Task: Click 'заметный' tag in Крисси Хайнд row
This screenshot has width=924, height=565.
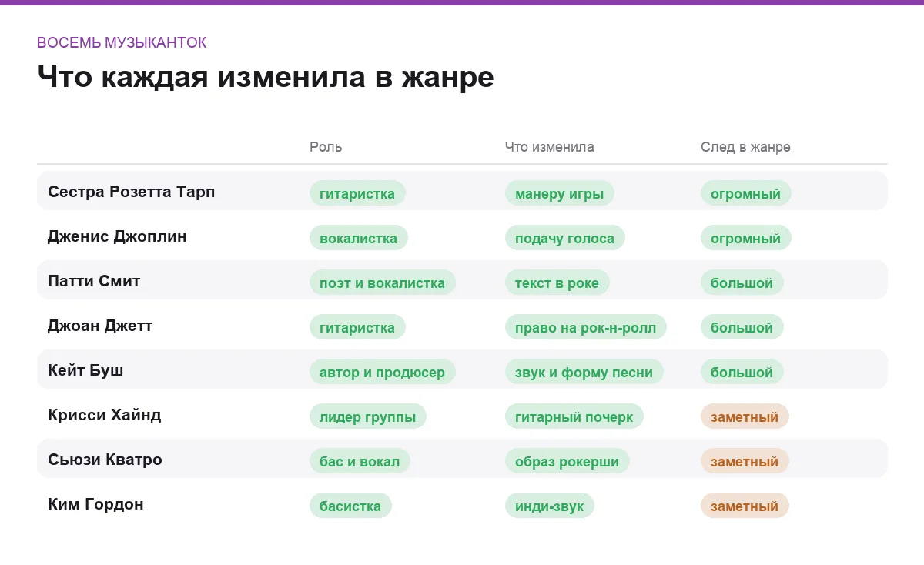Action: tap(745, 416)
